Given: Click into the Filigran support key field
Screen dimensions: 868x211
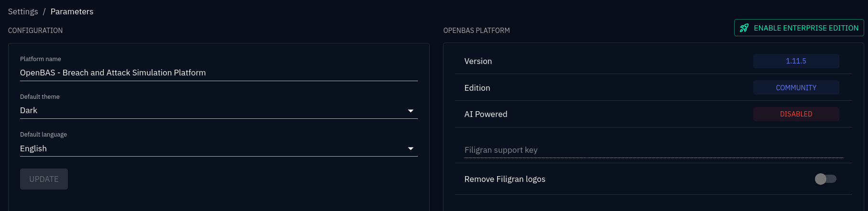Looking at the screenshot, I should click(x=653, y=150).
